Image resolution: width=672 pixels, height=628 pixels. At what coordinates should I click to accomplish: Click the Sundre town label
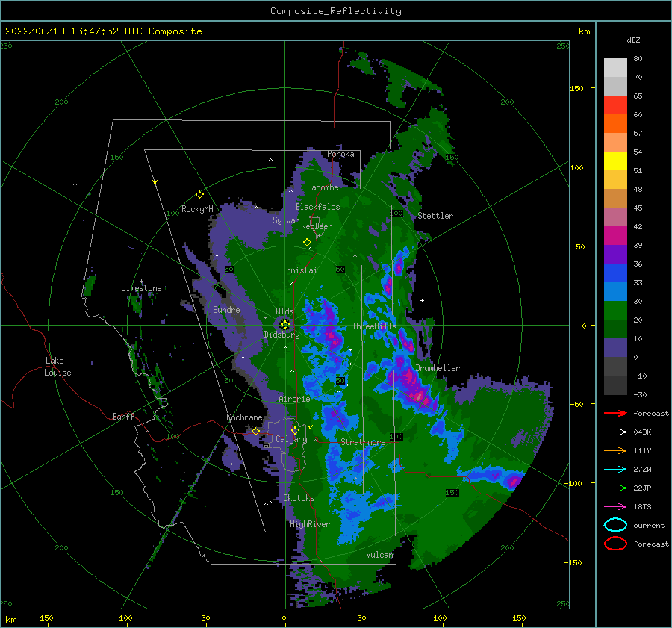(227, 309)
